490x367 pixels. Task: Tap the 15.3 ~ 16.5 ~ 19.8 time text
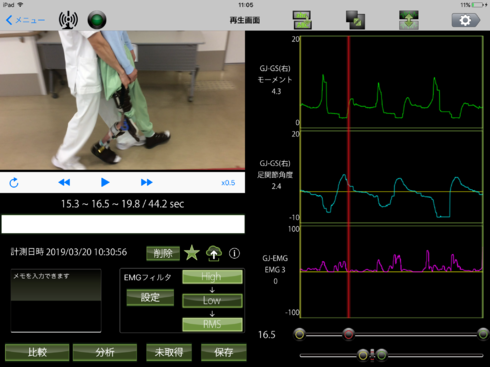click(122, 204)
